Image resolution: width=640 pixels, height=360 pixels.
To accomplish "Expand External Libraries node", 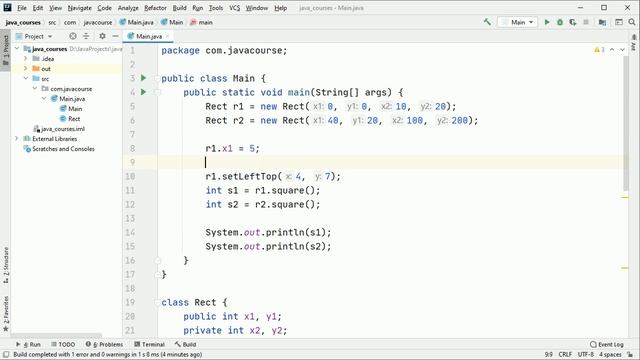I will pos(17,139).
